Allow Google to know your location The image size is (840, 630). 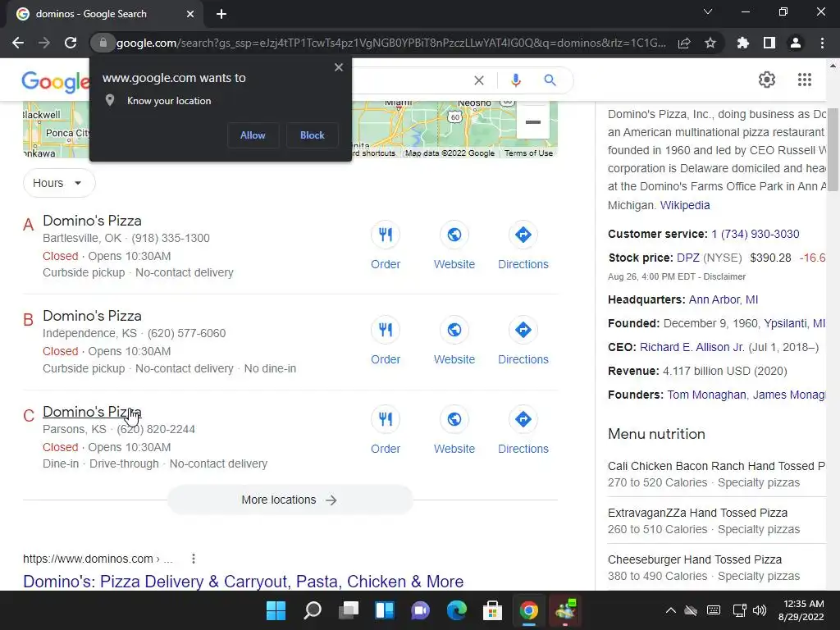pyautogui.click(x=253, y=135)
